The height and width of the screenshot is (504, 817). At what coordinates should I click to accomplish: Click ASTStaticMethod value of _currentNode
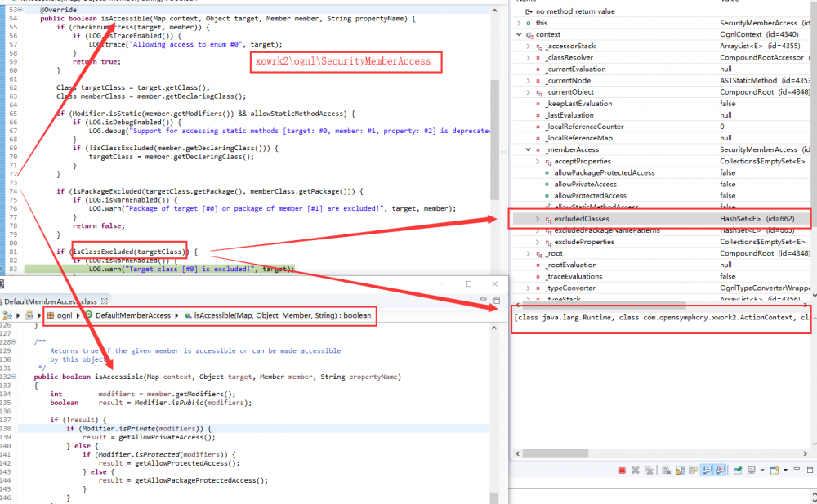(x=765, y=80)
